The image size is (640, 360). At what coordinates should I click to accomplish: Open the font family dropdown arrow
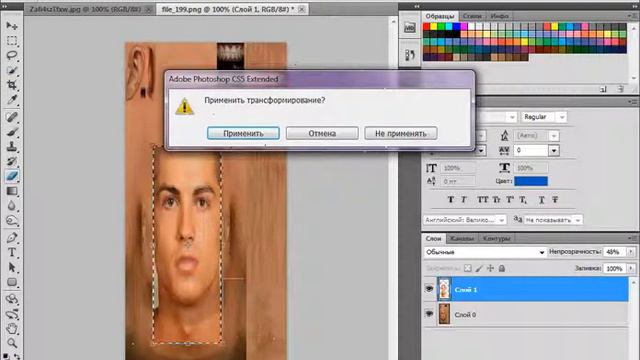[x=512, y=117]
